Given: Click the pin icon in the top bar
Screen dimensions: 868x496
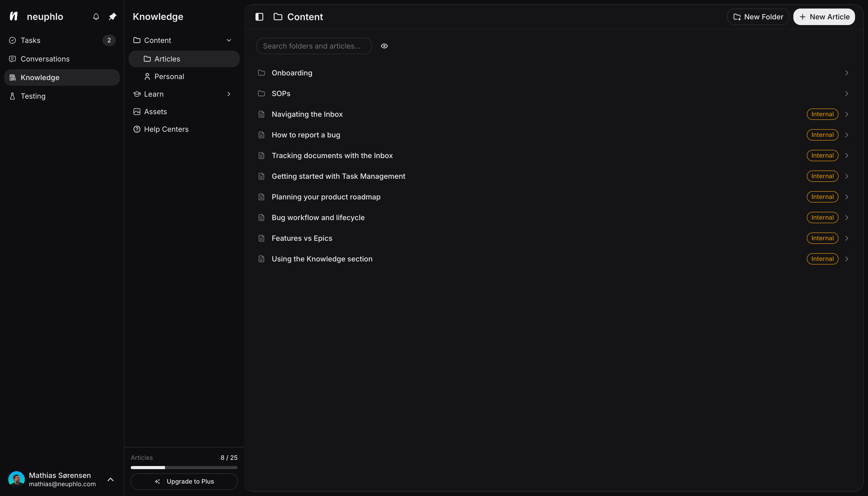Looking at the screenshot, I should [x=112, y=16].
